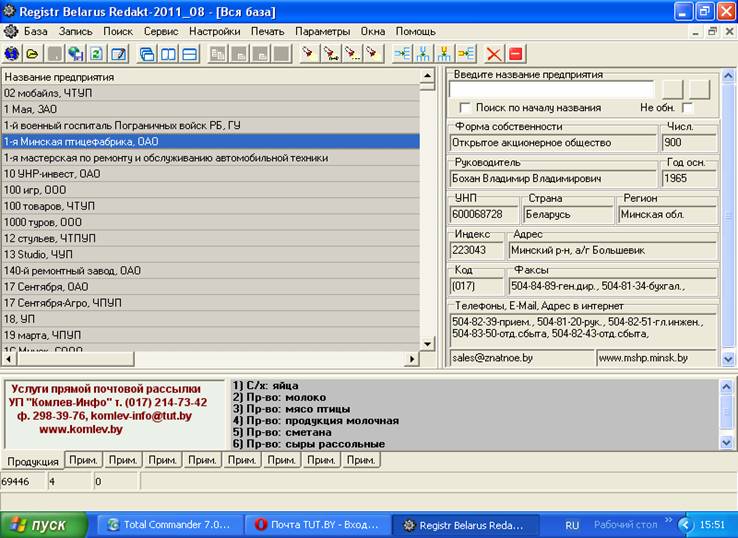Click the red X delete toolbar icon
The image size is (738, 538).
coord(494,53)
